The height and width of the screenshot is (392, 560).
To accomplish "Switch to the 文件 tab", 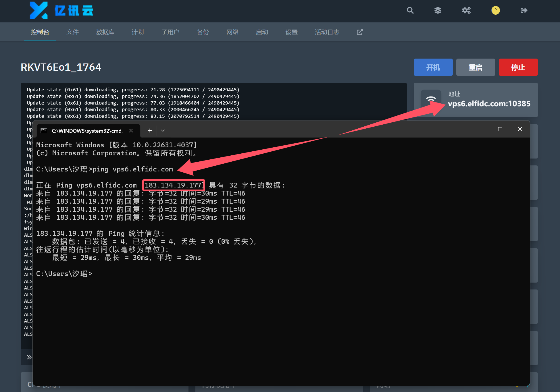I will 72,32.
